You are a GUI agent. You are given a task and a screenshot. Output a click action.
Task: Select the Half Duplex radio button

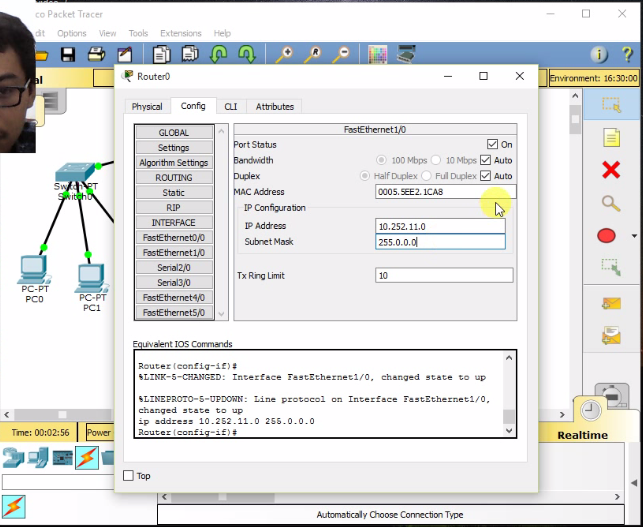364,176
